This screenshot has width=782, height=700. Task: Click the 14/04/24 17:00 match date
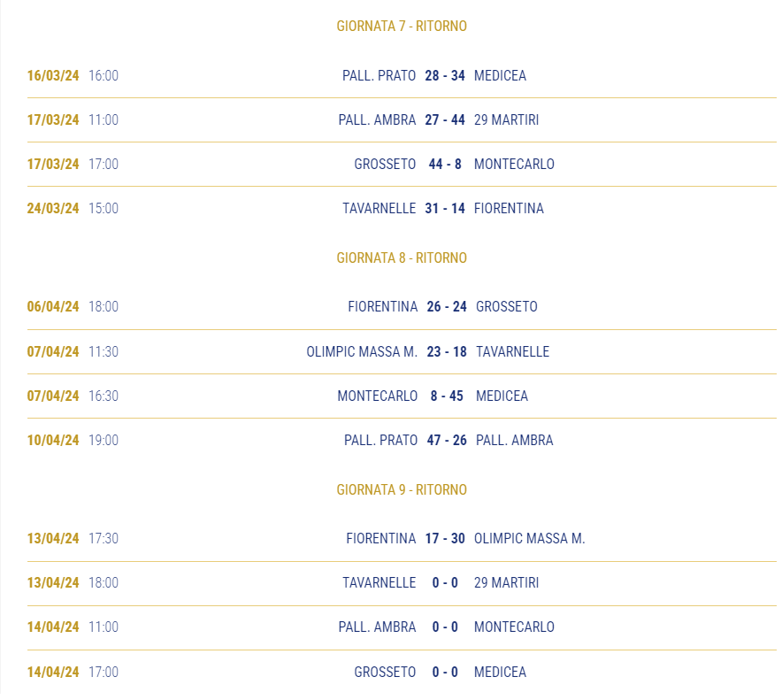tap(53, 672)
